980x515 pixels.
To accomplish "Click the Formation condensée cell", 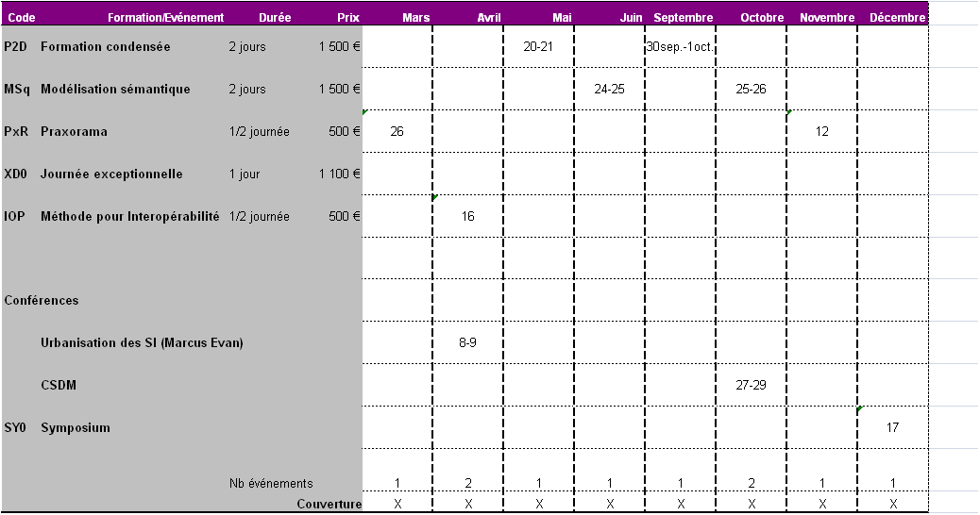I will pos(105,47).
